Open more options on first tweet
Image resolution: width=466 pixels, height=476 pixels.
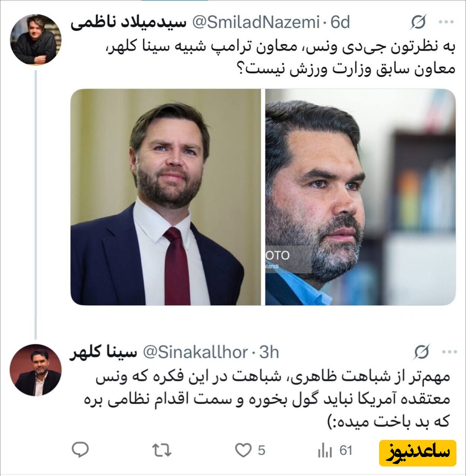pos(446,23)
